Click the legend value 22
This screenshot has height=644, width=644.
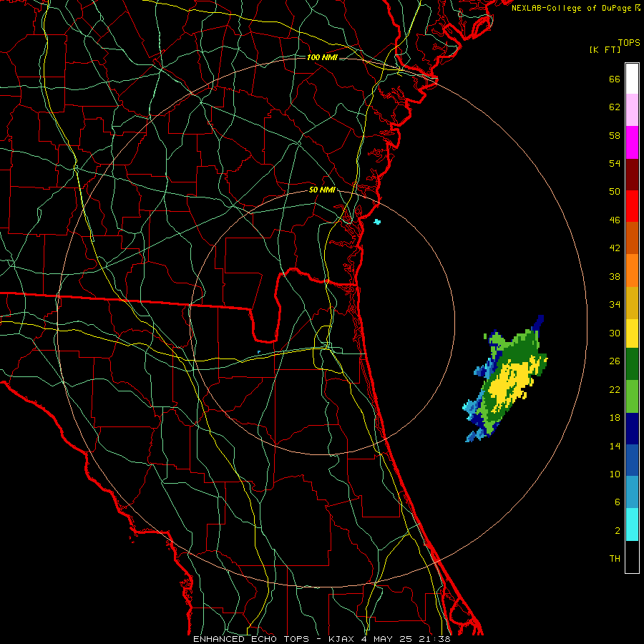tap(615, 389)
